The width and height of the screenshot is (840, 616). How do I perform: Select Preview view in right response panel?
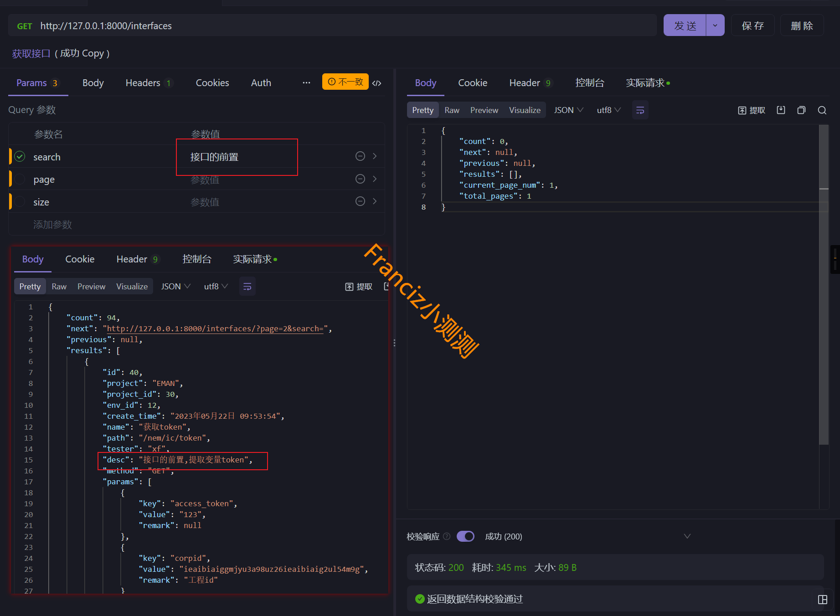[484, 110]
